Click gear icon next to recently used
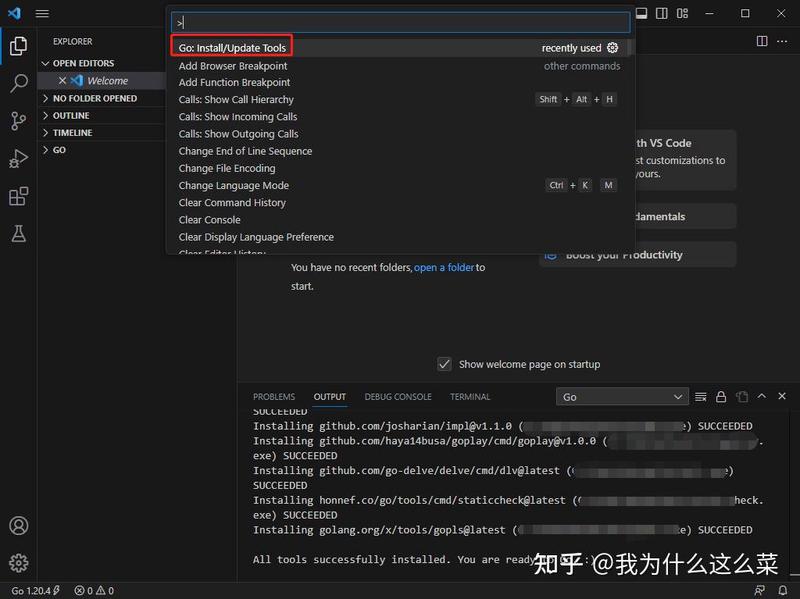The height and width of the screenshot is (599, 800). coord(613,47)
